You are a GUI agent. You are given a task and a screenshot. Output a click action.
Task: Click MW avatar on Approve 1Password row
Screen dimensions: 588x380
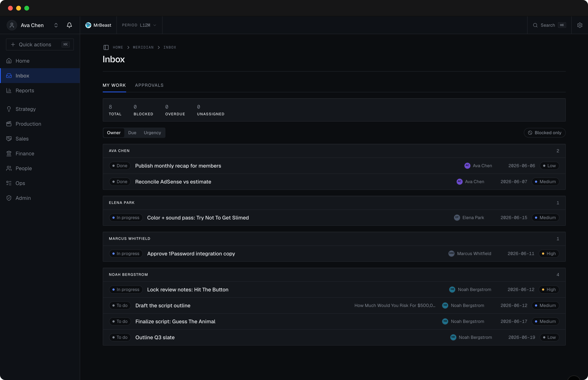[x=451, y=254]
